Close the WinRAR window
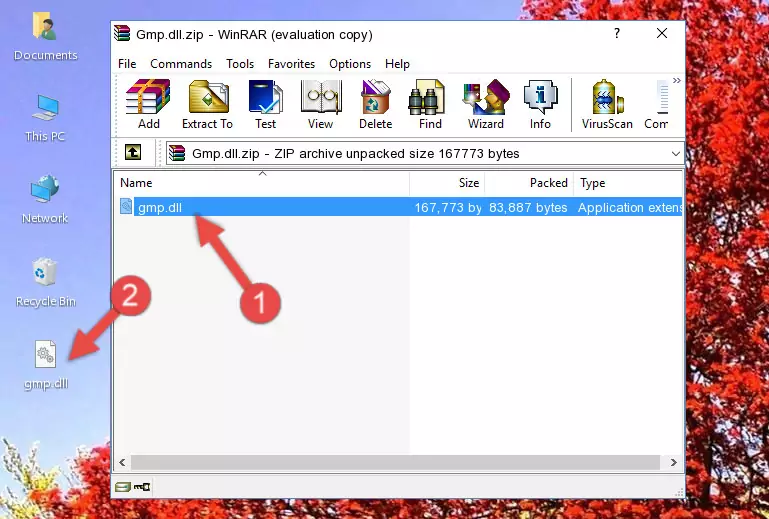Screen dimensions: 769x519 (662, 33)
